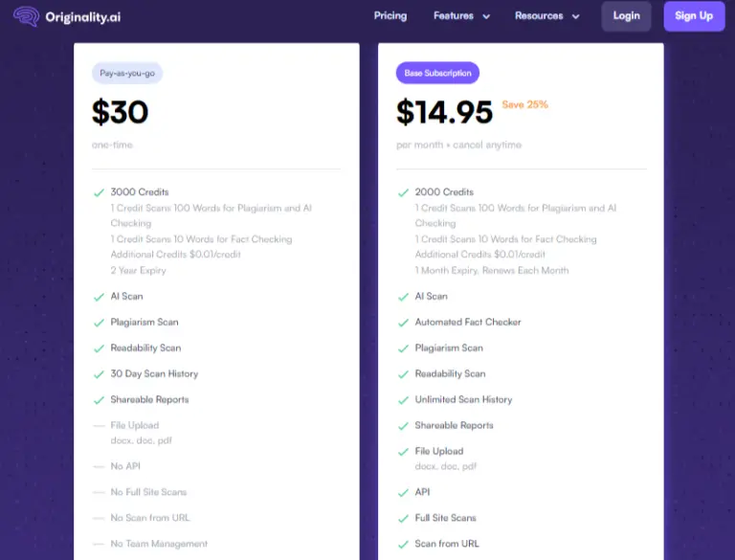Click the checkmark beside Full Site Scans
Screen dimensions: 735x560
[x=403, y=518]
